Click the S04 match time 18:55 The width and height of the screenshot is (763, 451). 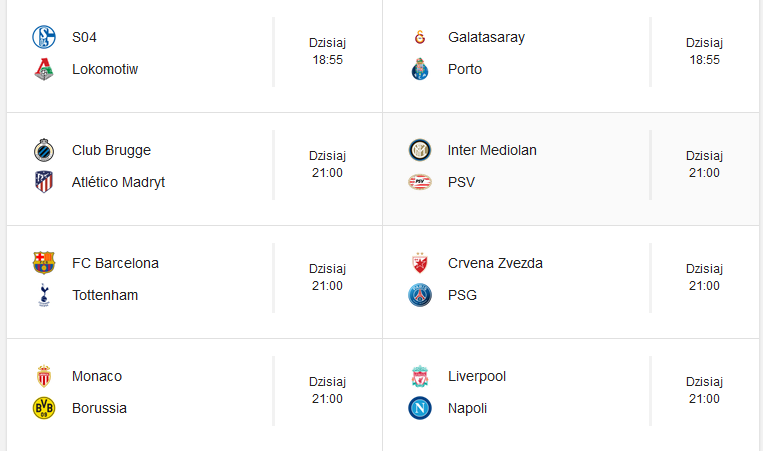click(327, 60)
